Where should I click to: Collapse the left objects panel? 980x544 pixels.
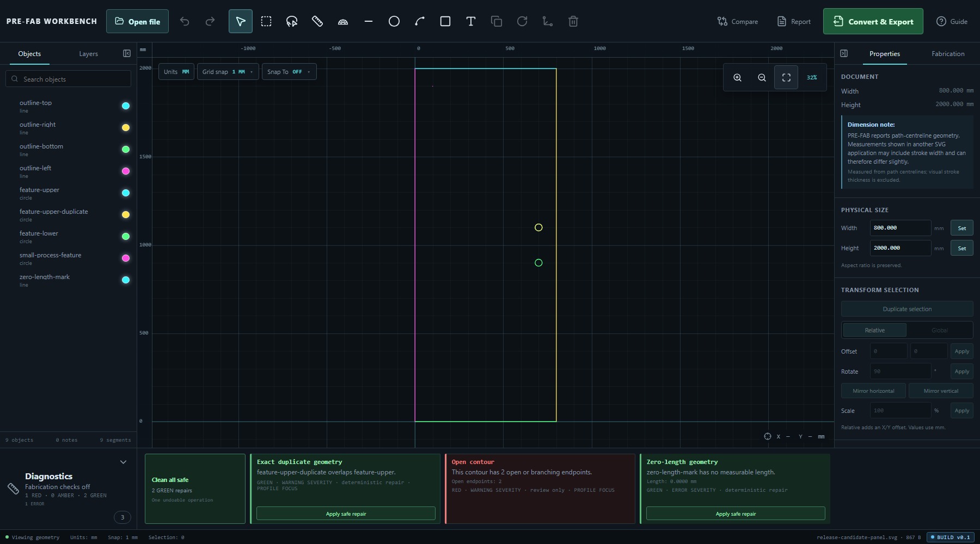pyautogui.click(x=127, y=53)
